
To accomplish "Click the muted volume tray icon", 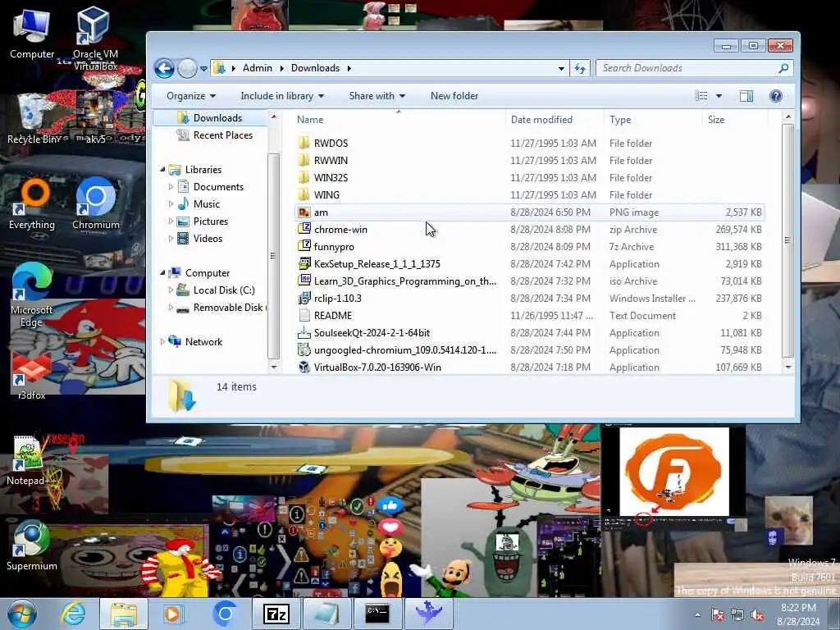I will pyautogui.click(x=757, y=615).
